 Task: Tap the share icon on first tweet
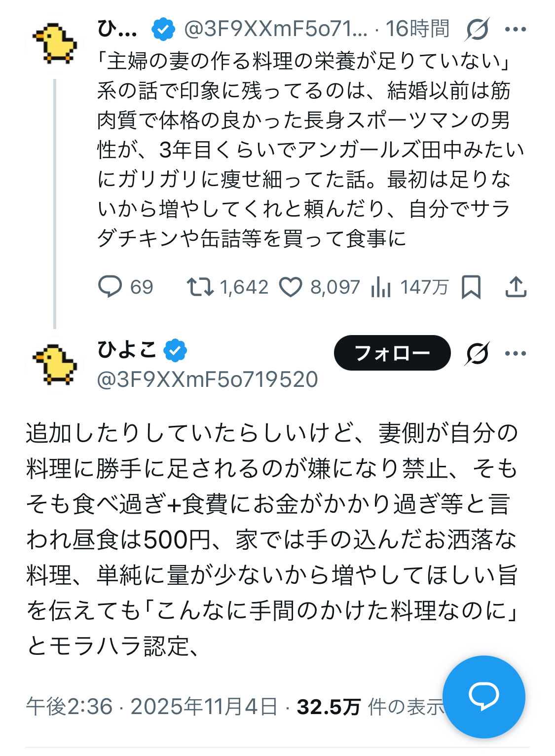click(516, 287)
